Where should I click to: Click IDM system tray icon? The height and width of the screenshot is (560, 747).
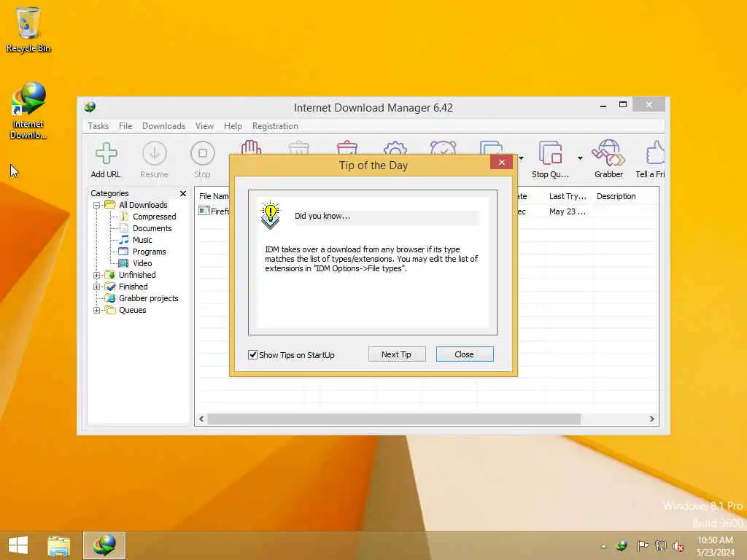pyautogui.click(x=622, y=545)
